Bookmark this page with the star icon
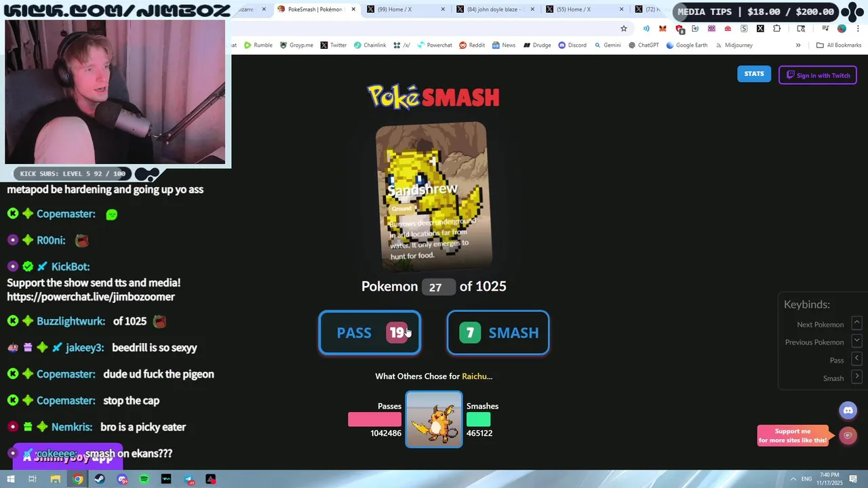Screen dimensions: 868x488 (624, 28)
